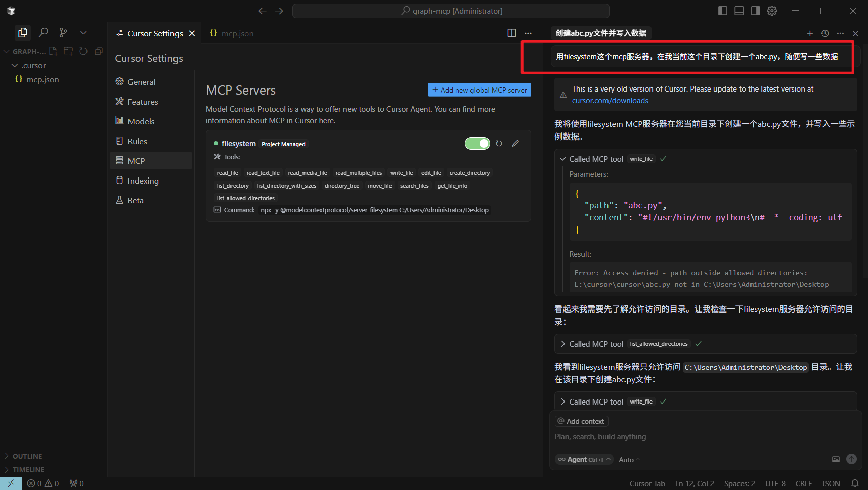Screen dimensions: 868x490
Task: Open cursor.com/downloads link
Action: pos(610,101)
